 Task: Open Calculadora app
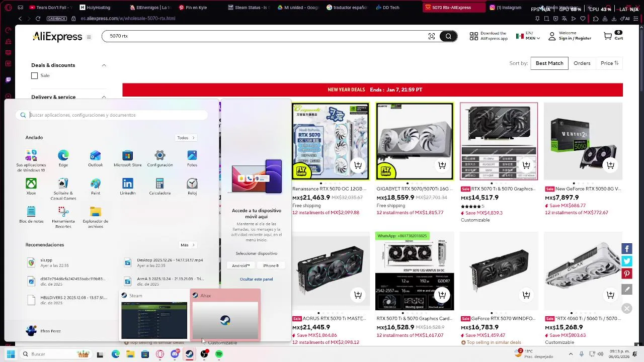click(x=160, y=187)
